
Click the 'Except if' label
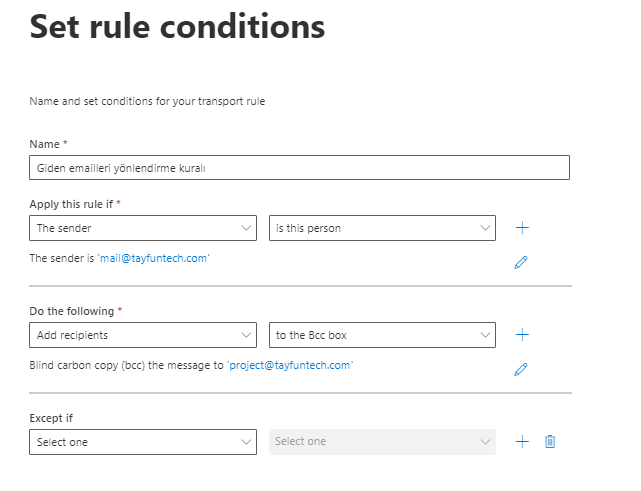click(x=52, y=418)
